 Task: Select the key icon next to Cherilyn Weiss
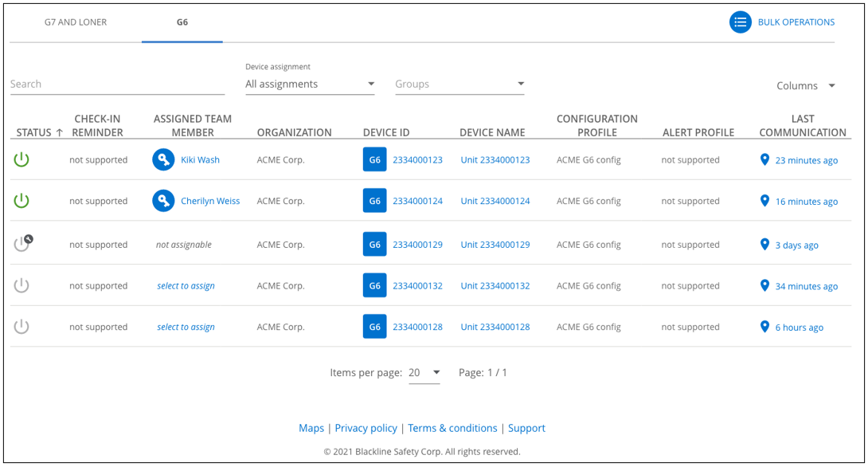coord(163,200)
